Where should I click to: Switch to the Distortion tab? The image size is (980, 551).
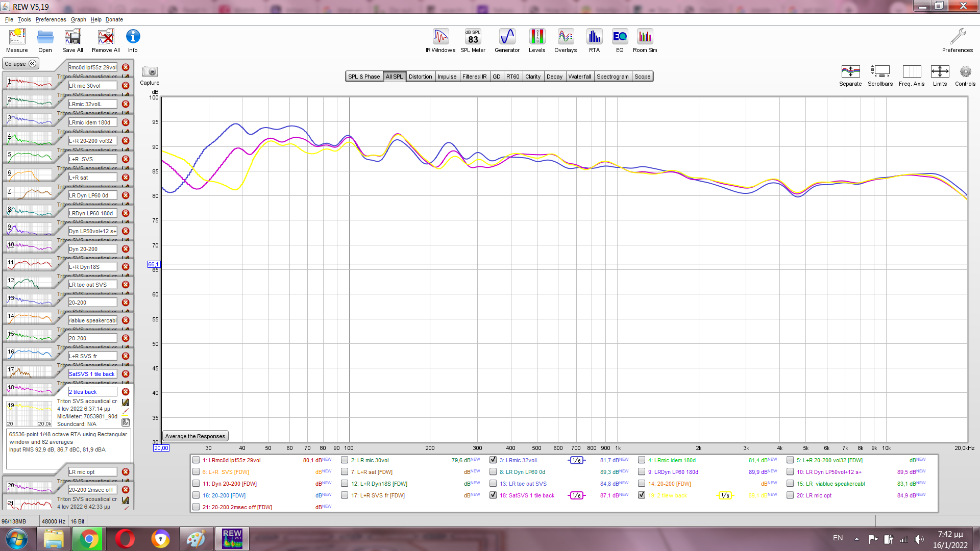pyautogui.click(x=420, y=77)
